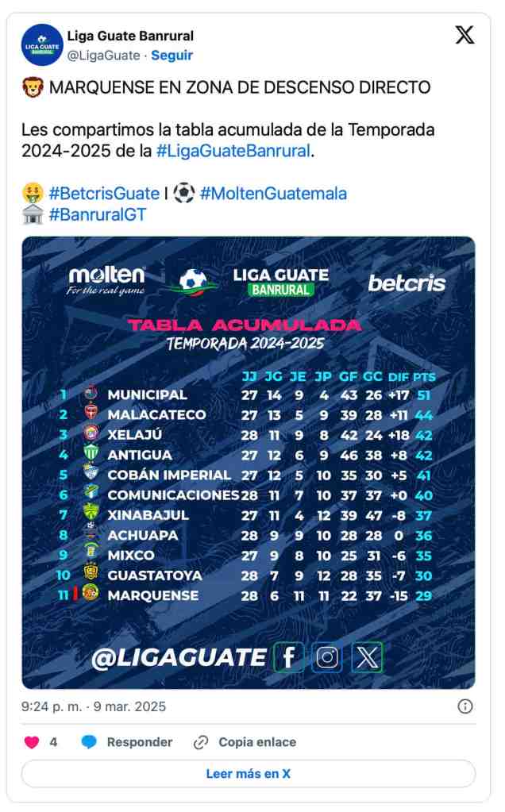This screenshot has height=812, width=505.
Task: Click the Responder button label
Action: coord(139,742)
